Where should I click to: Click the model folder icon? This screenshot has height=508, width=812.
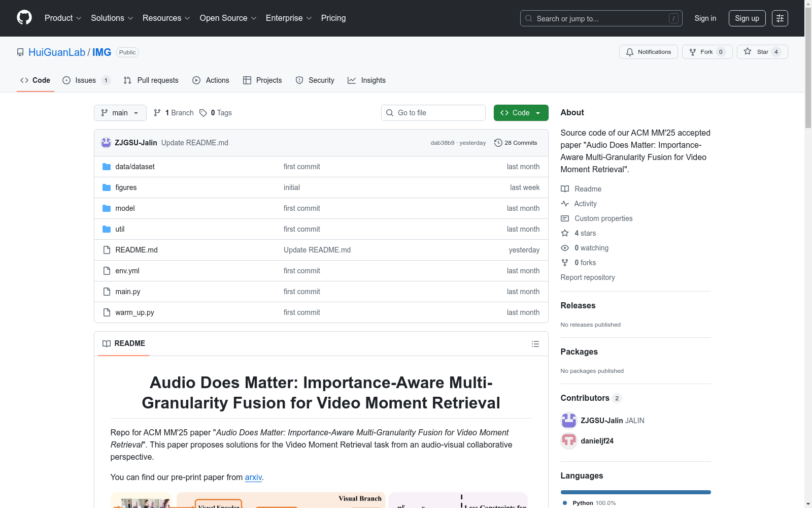pyautogui.click(x=107, y=208)
